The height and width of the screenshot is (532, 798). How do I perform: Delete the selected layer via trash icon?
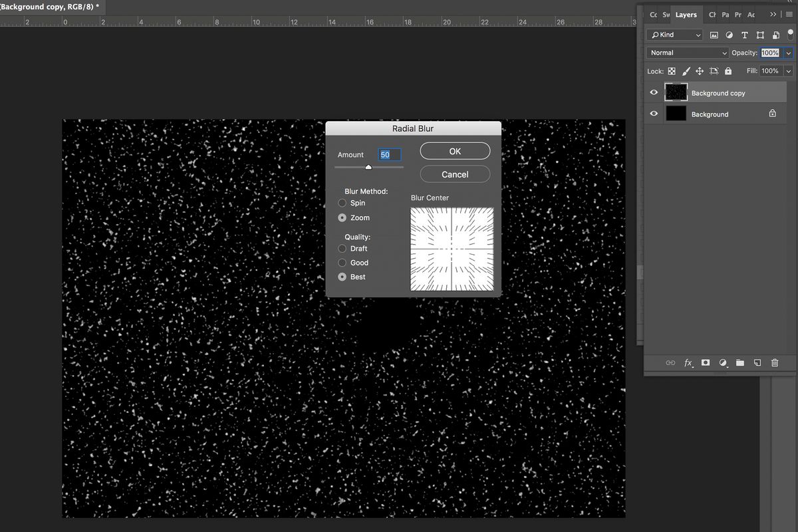click(775, 362)
